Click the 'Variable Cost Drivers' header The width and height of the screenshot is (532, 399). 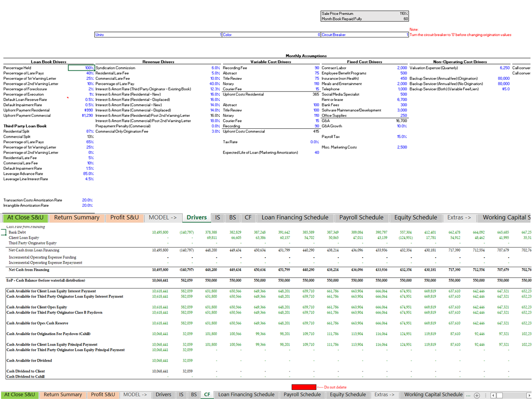(271, 62)
